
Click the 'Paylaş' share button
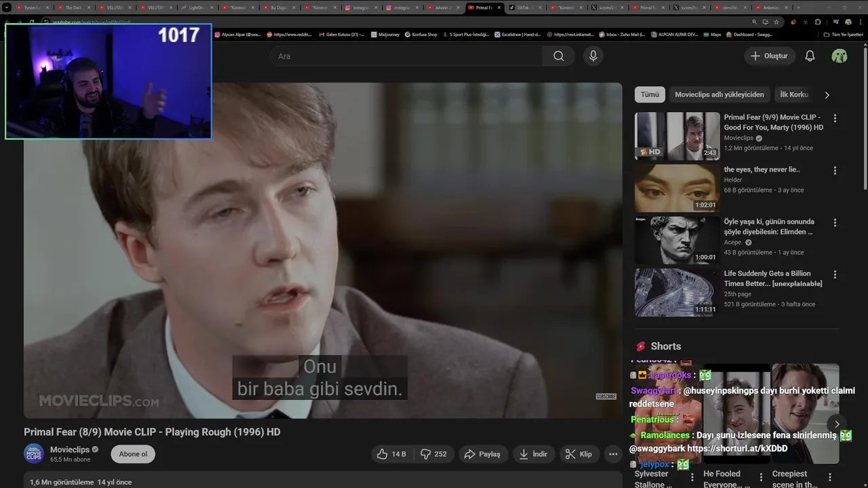pos(482,454)
